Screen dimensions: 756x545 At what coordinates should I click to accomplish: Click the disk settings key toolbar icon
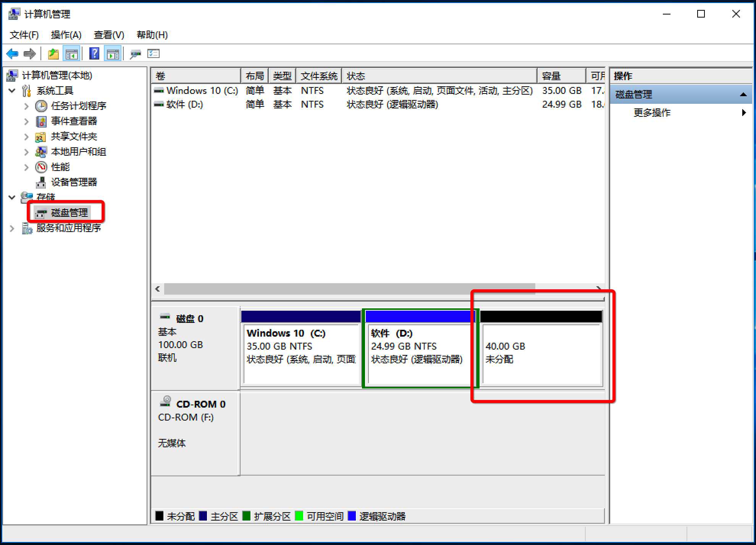tap(135, 54)
